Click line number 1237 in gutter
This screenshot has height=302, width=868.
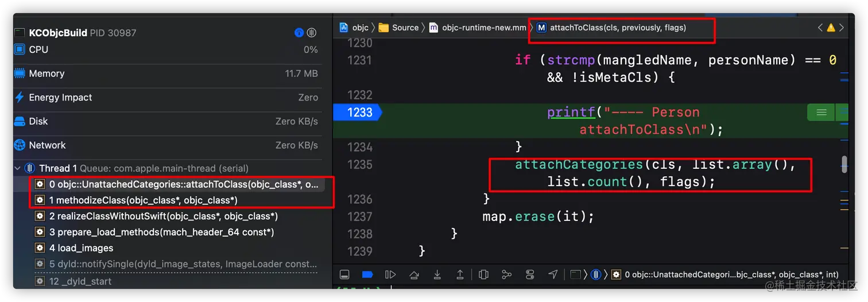359,216
